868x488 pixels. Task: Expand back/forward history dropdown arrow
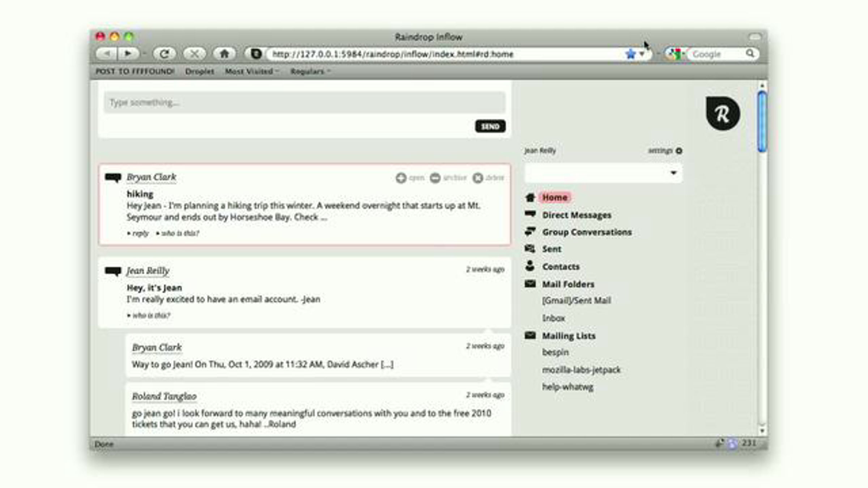(x=145, y=54)
